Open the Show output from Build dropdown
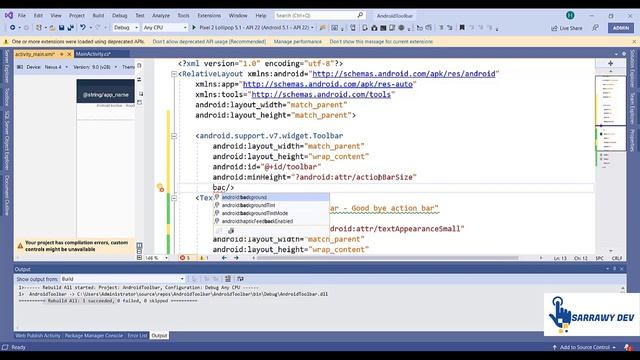The image size is (640, 360). 122,279
